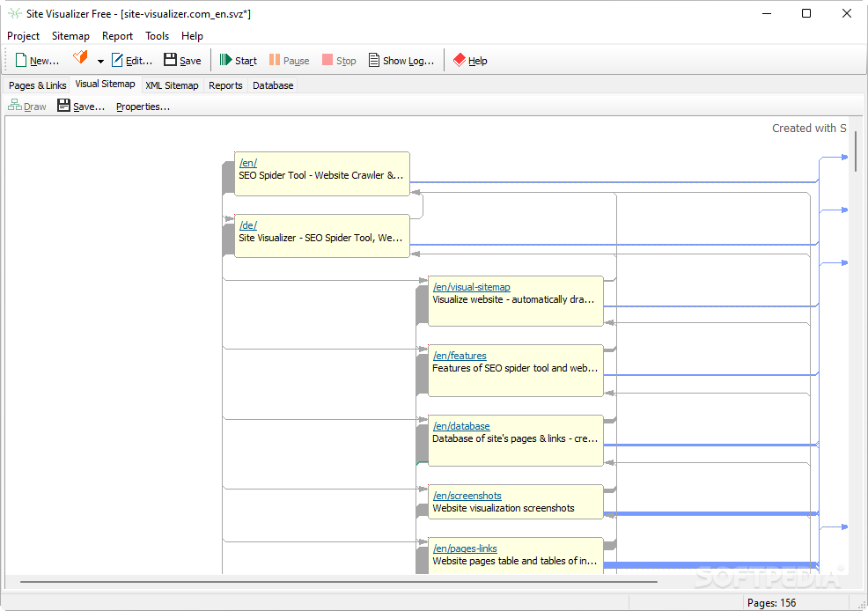The width and height of the screenshot is (868, 611).
Task: Open the Tools menu
Action: pos(158,36)
